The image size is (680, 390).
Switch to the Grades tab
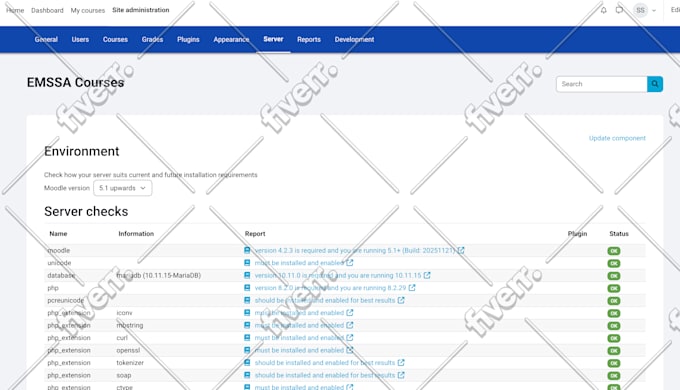pyautogui.click(x=152, y=39)
